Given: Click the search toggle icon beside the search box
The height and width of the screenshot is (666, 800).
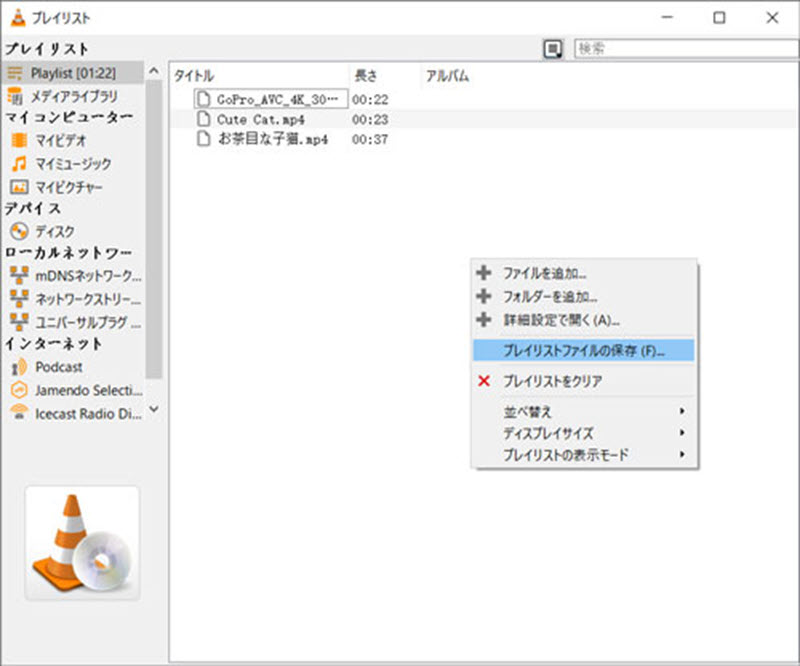Looking at the screenshot, I should point(554,48).
